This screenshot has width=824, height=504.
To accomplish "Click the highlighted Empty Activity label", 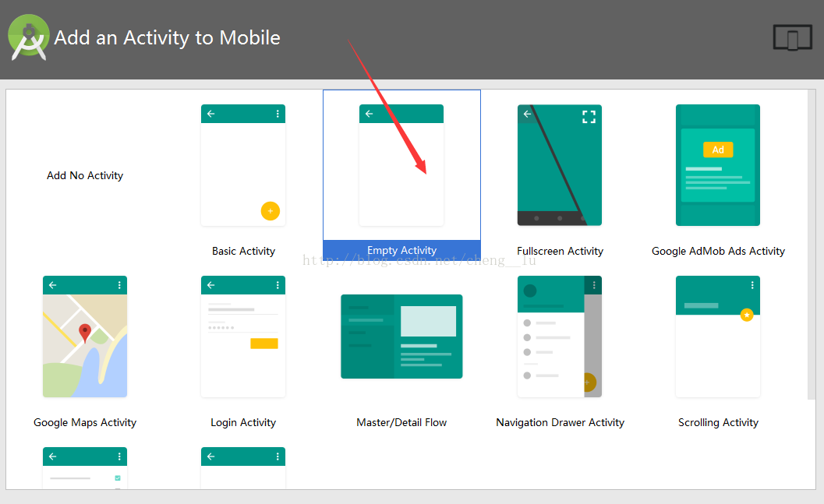I will [x=401, y=250].
